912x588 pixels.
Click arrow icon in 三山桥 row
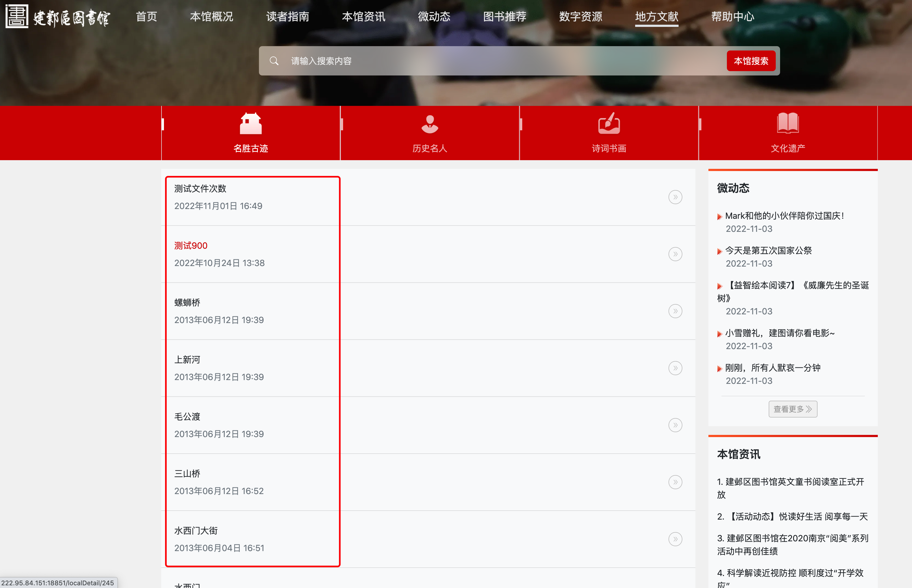click(x=675, y=482)
